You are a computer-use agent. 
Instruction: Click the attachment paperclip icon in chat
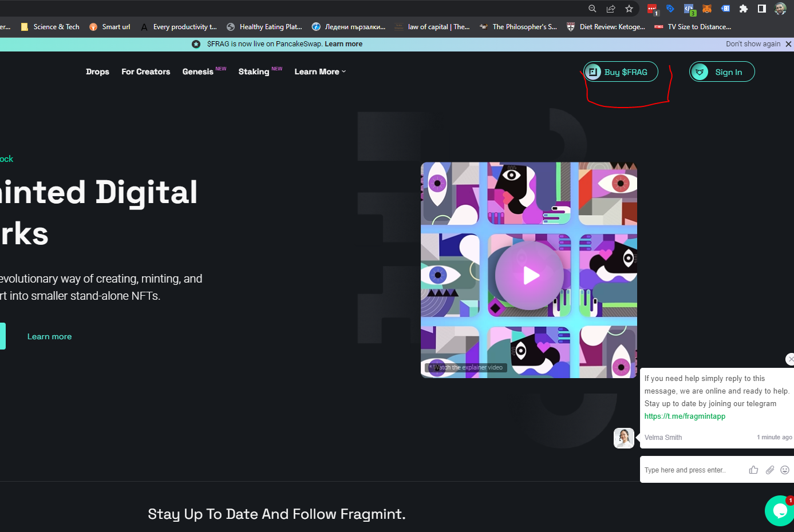pos(770,470)
